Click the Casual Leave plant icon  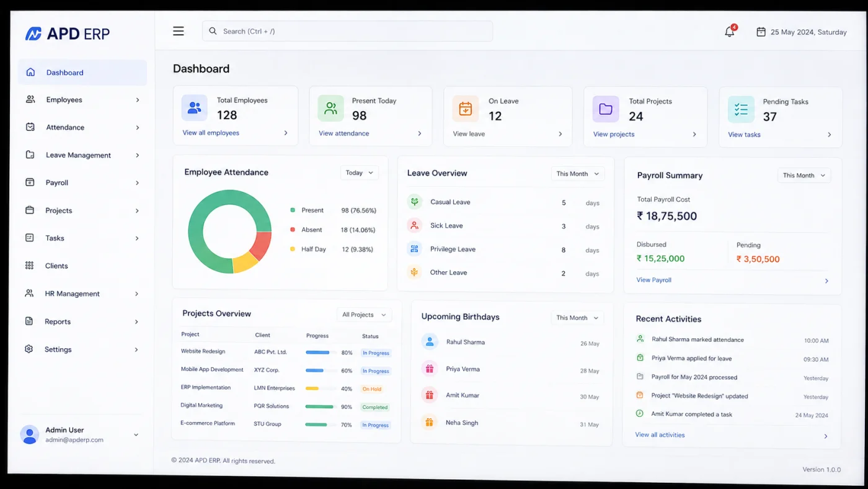pyautogui.click(x=415, y=202)
